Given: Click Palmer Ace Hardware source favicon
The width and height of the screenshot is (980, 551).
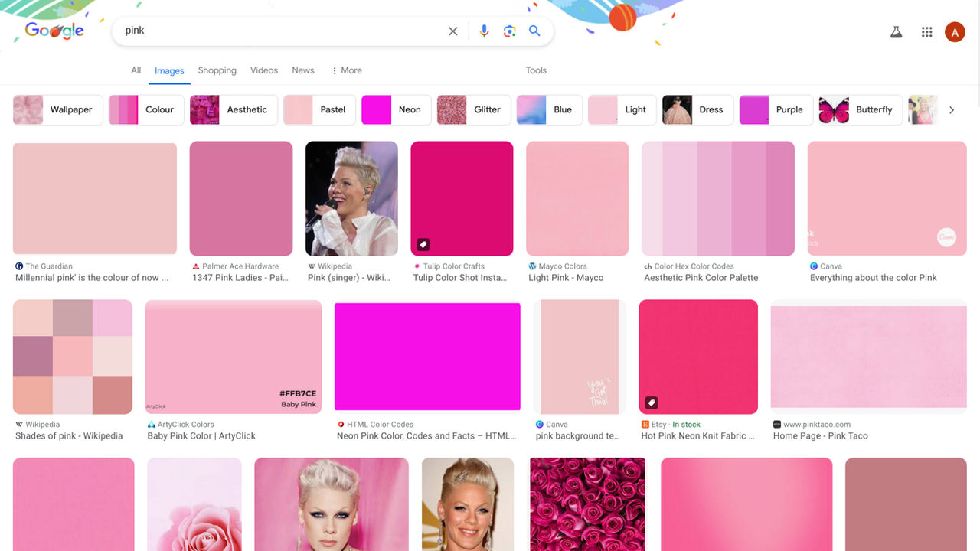Looking at the screenshot, I should [196, 266].
